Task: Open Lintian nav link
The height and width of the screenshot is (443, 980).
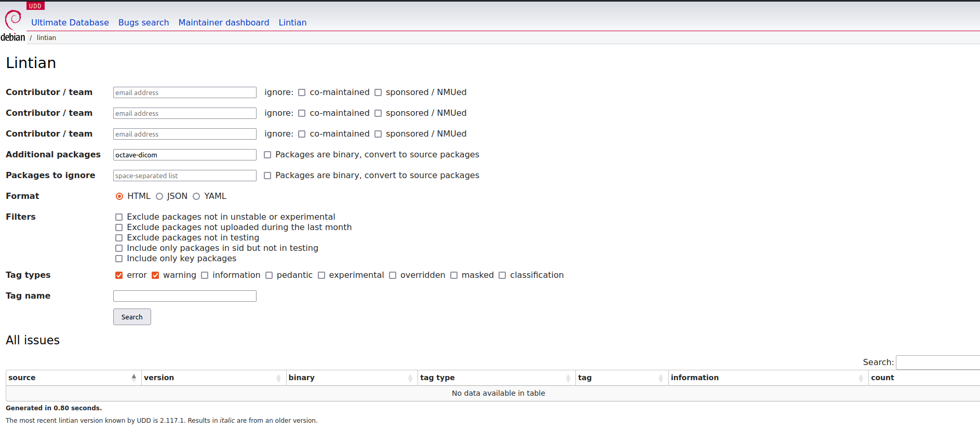Action: (293, 22)
